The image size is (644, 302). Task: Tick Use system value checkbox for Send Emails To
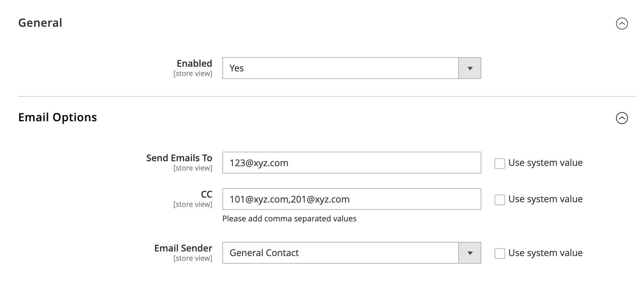point(499,163)
